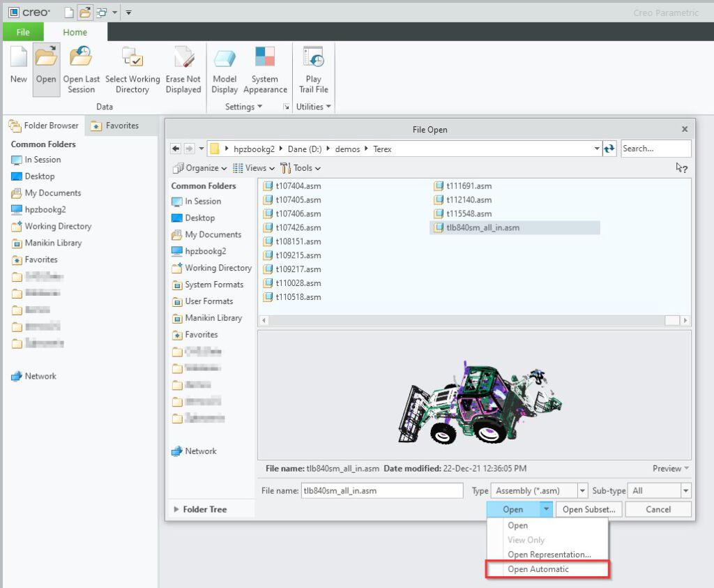
Task: Click the back arrow in File Open
Action: [x=176, y=149]
